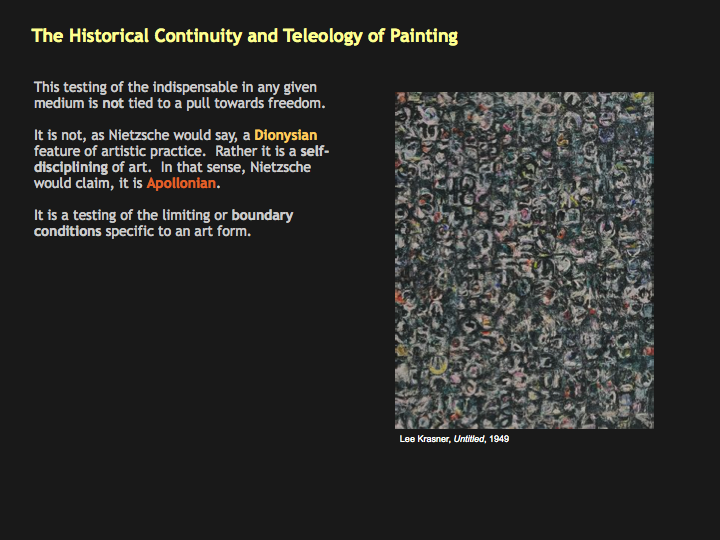The image size is (720, 540).
Task: Select the Lee Krasner painting image
Action: 524,260
